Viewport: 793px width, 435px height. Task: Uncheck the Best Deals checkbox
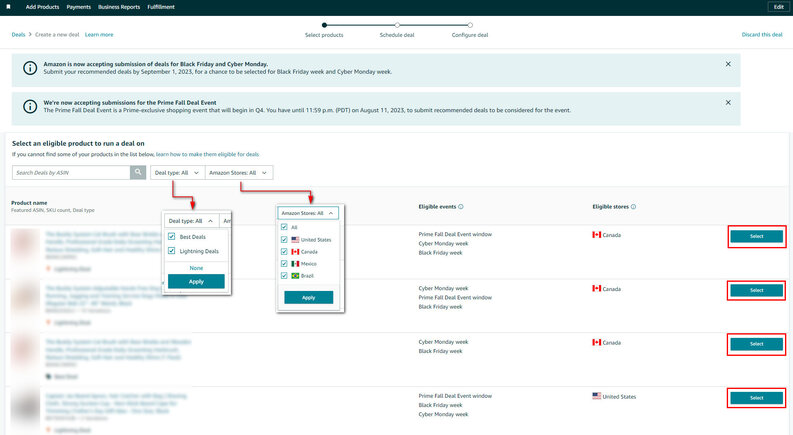pyautogui.click(x=171, y=237)
